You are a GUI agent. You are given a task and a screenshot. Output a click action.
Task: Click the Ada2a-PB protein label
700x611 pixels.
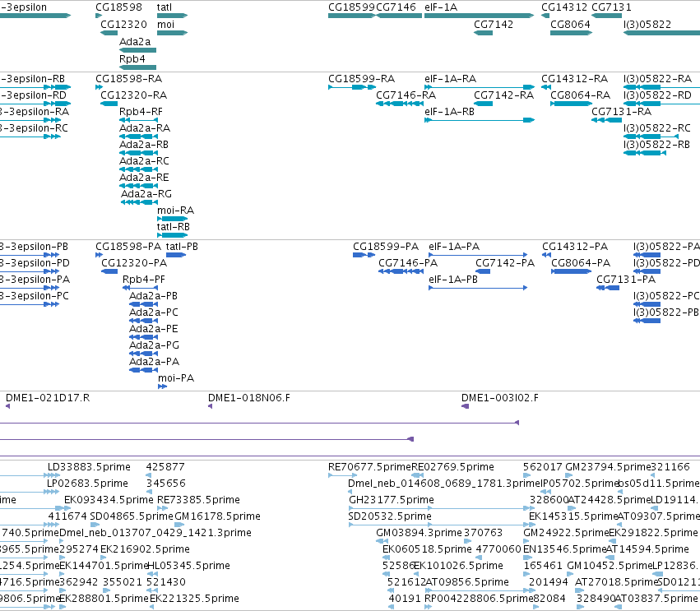point(153,296)
